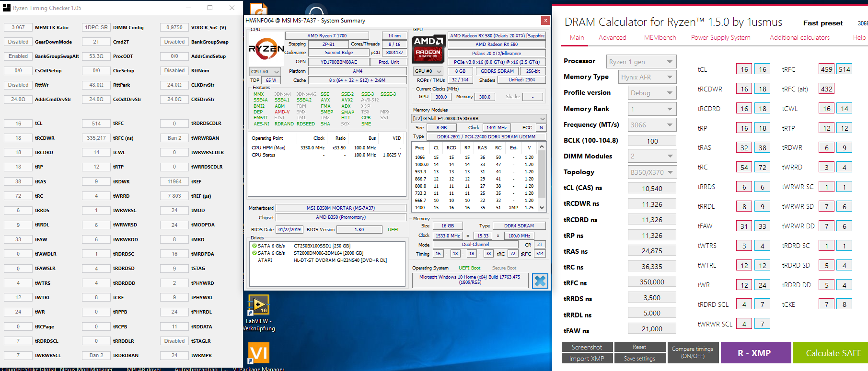Viewport: 868px width, 371px height.
Task: Click the MSI B350M MORTAR motherboard name
Action: click(x=341, y=208)
